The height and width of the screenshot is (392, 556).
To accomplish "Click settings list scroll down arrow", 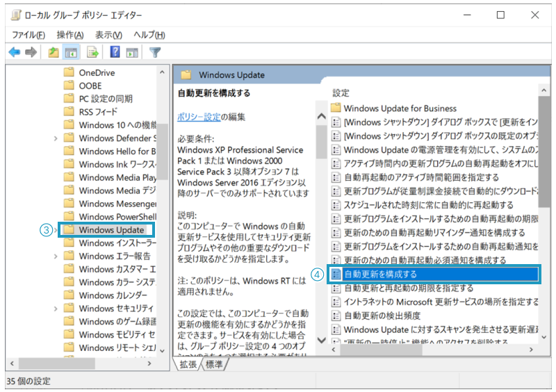I will click(543, 337).
